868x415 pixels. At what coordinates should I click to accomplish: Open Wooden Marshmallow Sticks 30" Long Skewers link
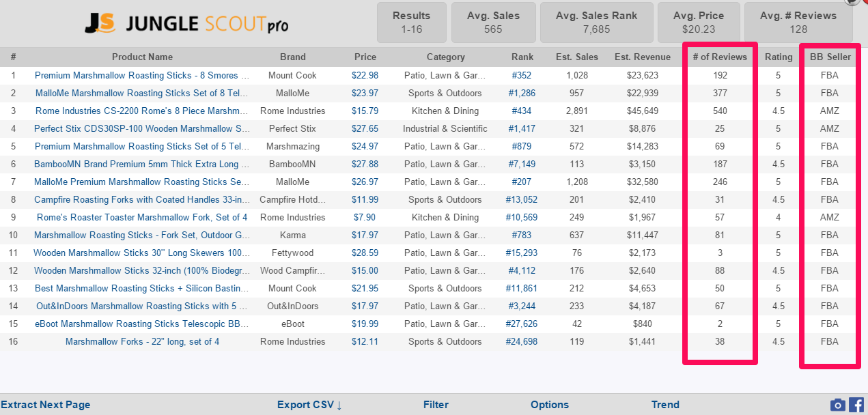142,253
